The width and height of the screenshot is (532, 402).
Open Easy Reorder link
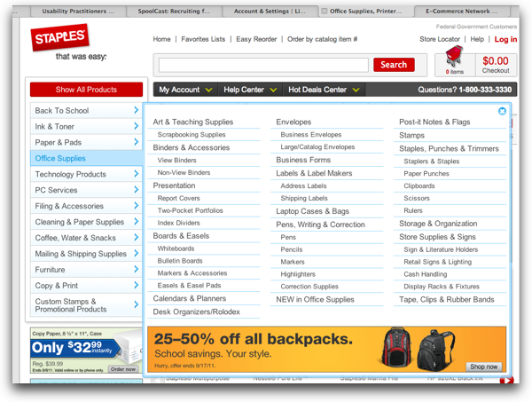256,39
